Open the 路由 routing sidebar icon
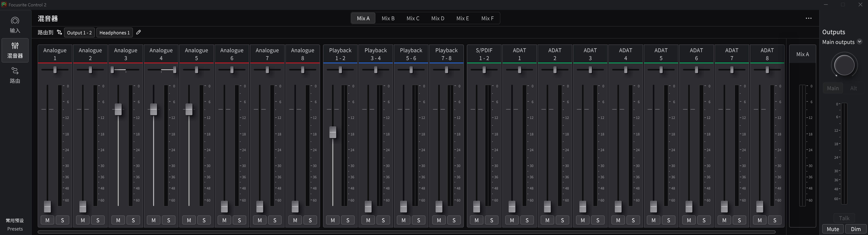The width and height of the screenshot is (868, 235). tap(15, 75)
